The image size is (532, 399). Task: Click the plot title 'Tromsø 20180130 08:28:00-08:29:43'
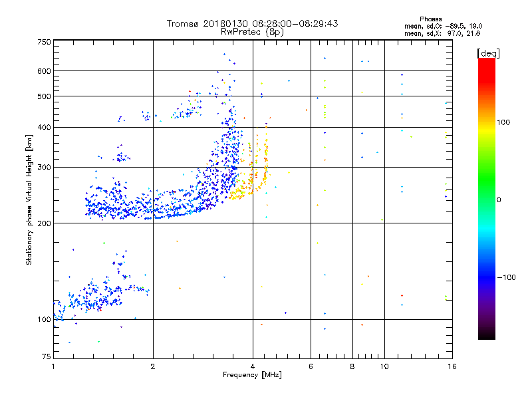click(x=252, y=23)
